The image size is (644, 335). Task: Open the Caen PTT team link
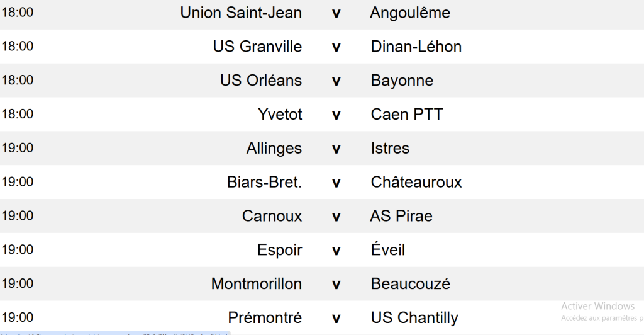[x=407, y=115]
